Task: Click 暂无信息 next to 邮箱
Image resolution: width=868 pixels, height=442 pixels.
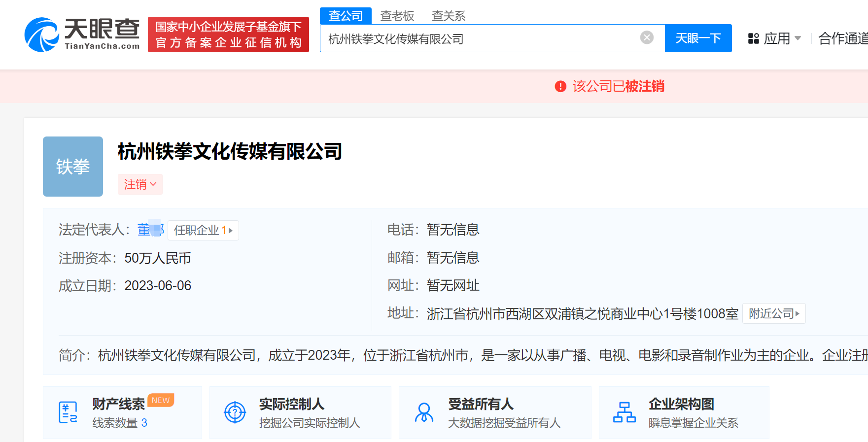Action: click(x=453, y=258)
